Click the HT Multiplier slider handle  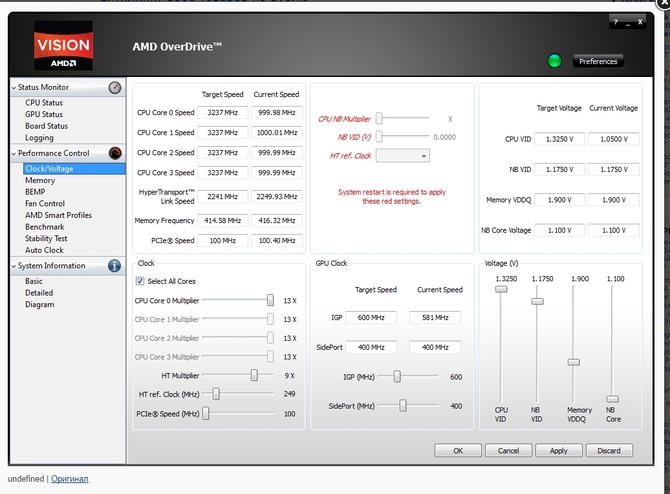coord(254,375)
